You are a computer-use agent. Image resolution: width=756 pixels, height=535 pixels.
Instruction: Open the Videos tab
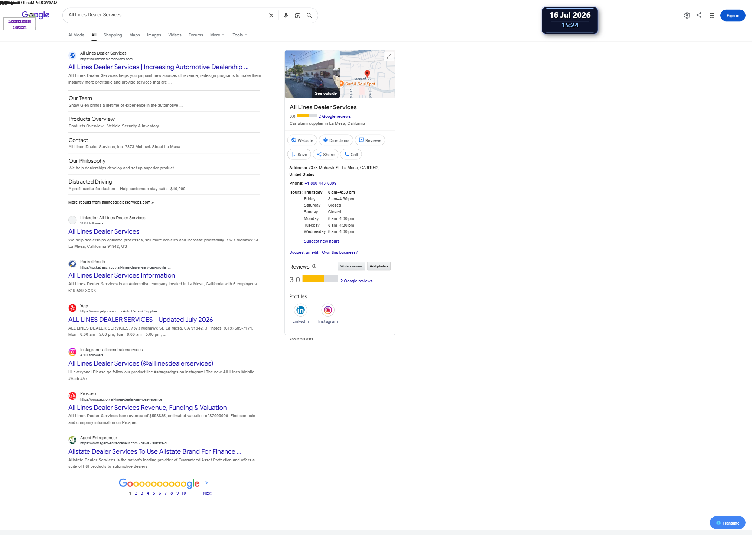point(175,35)
